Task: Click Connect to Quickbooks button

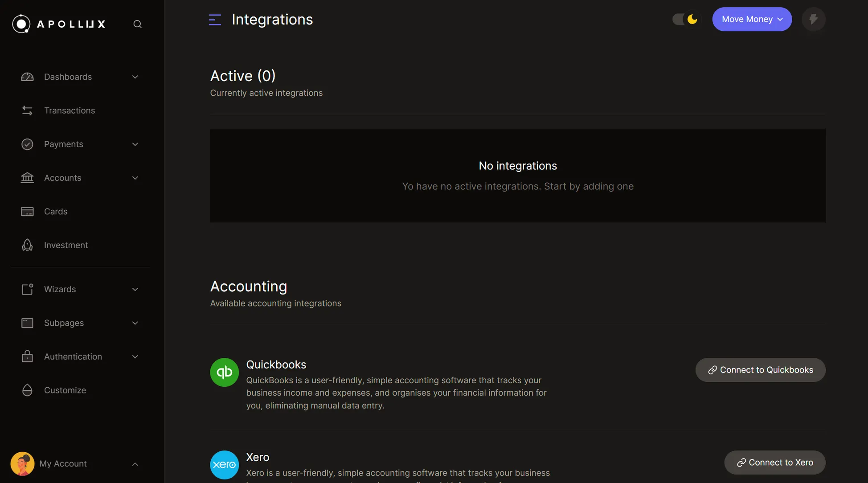Action: [x=760, y=370]
